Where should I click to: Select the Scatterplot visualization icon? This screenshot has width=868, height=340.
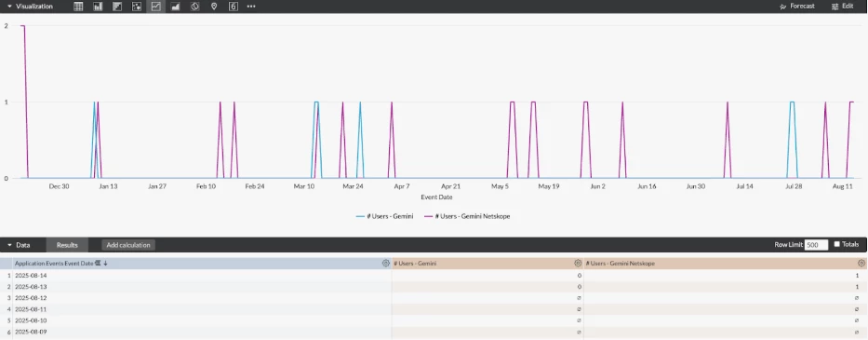coord(137,7)
